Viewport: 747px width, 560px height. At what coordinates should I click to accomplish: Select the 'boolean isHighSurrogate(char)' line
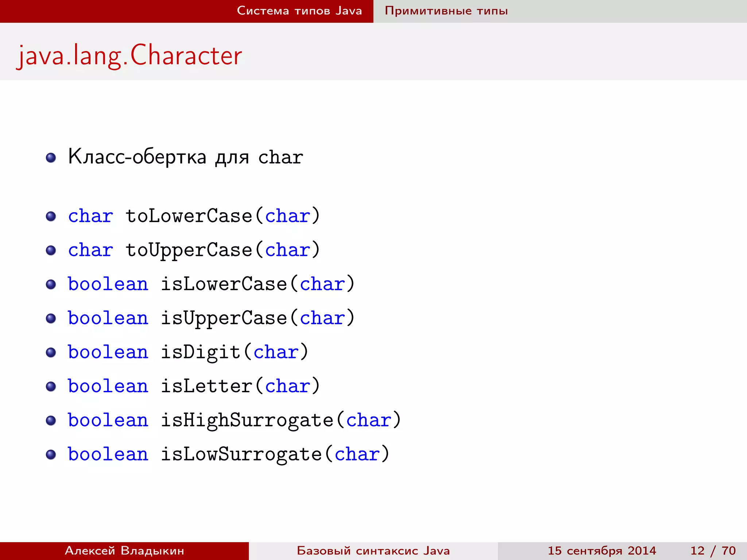[x=235, y=420]
